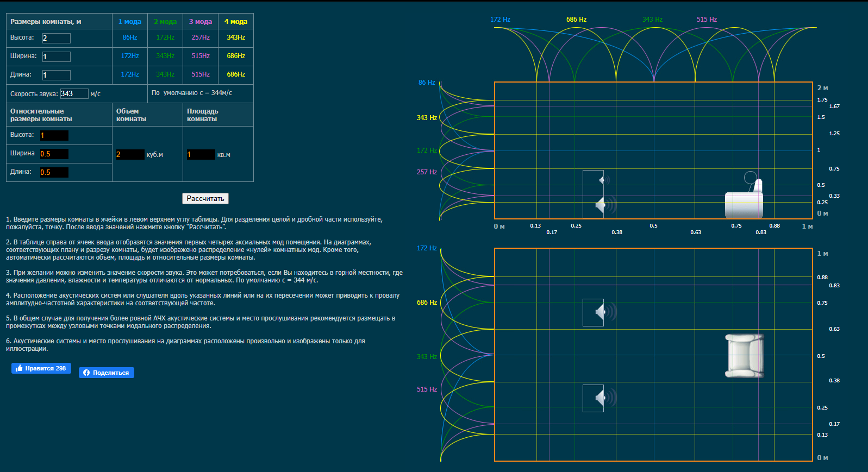Click the armchair in the top-down plan diagram
Image resolution: width=868 pixels, height=472 pixels.
[745, 356]
